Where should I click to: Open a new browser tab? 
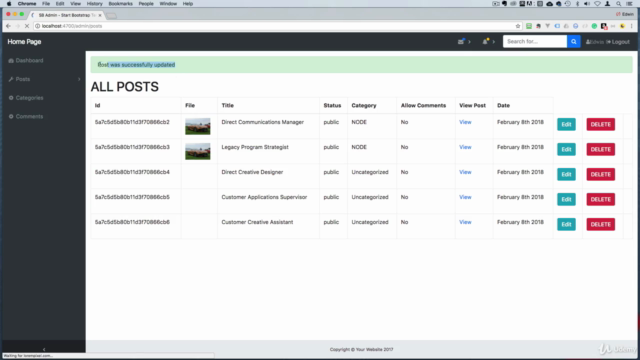pos(111,16)
